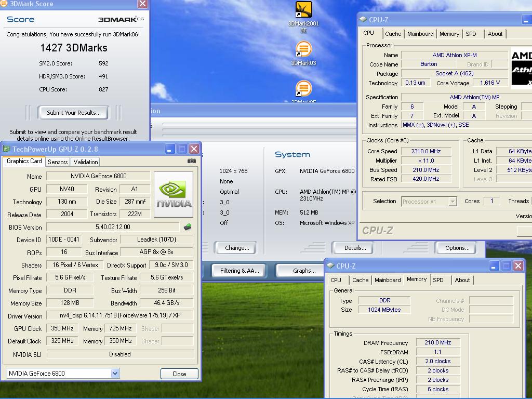532x399 pixels.
Task: Click the BIOS Version field in GPU-Z
Action: [113, 227]
